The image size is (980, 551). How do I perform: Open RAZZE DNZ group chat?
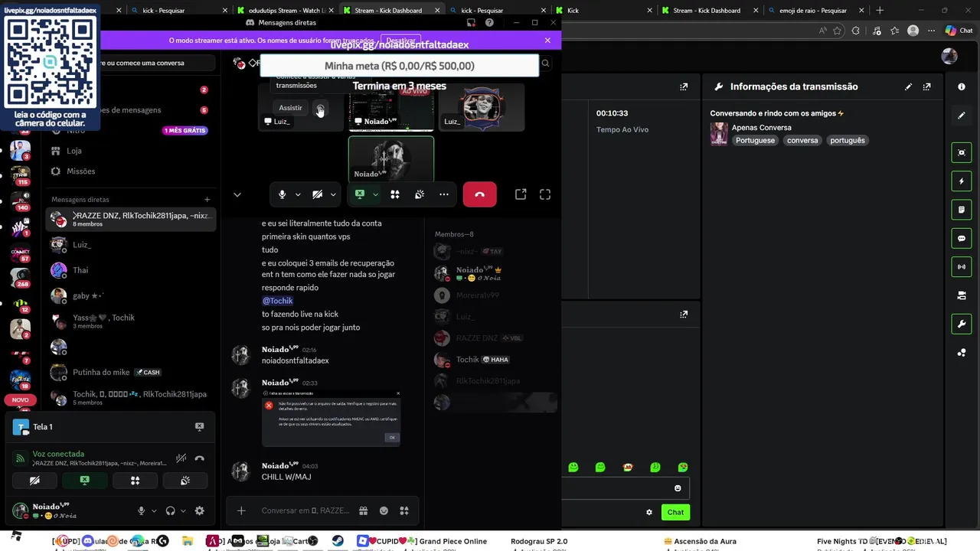click(x=131, y=220)
